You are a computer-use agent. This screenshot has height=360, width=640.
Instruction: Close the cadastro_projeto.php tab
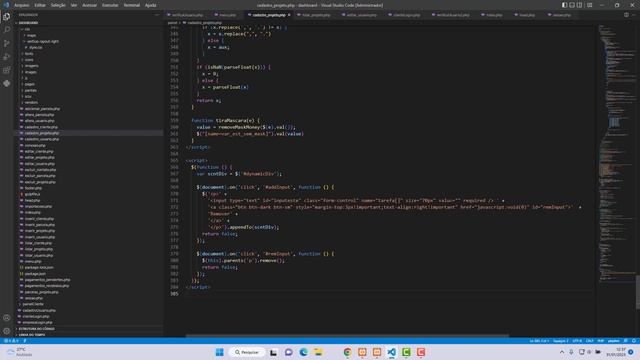[289, 15]
